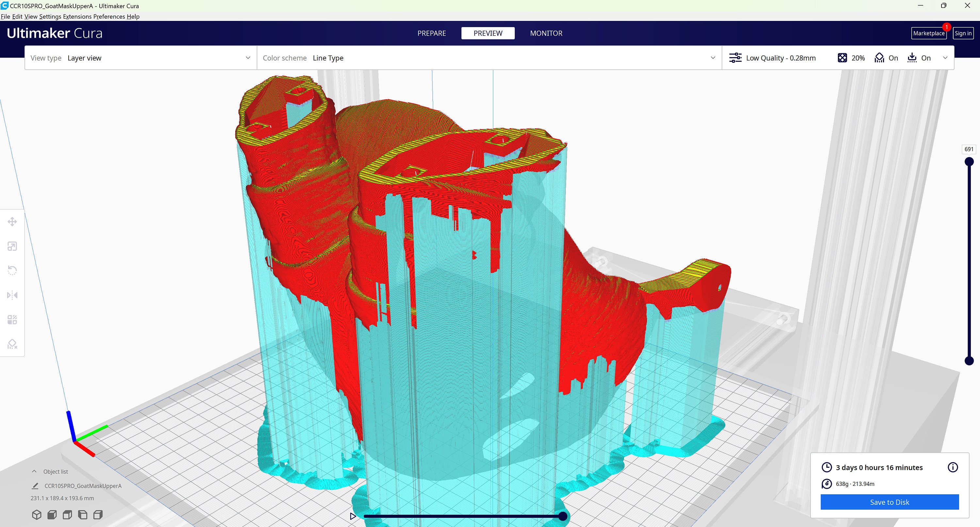
Task: Open print time information details
Action: click(x=953, y=467)
